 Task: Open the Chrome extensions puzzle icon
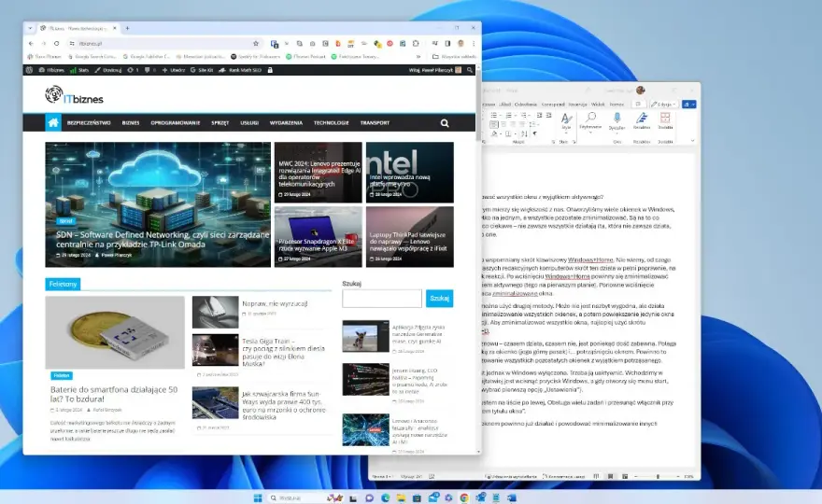click(x=416, y=44)
